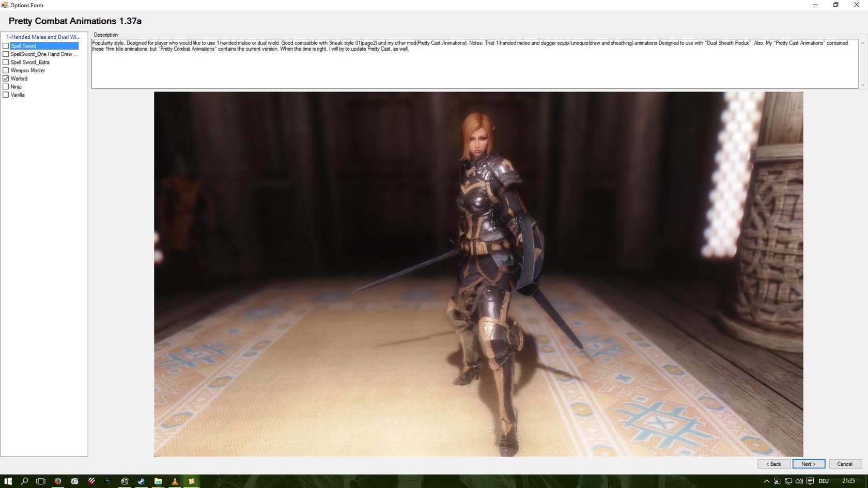Enable the SpellSword_One Hand Draw option
Viewport: 868px width, 488px height.
[x=6, y=54]
